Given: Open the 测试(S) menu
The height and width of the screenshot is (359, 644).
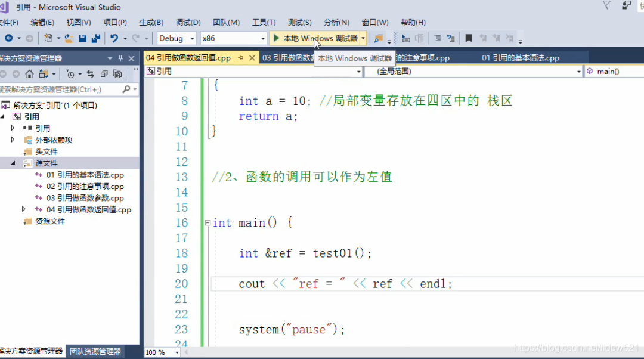Looking at the screenshot, I should coord(299,22).
